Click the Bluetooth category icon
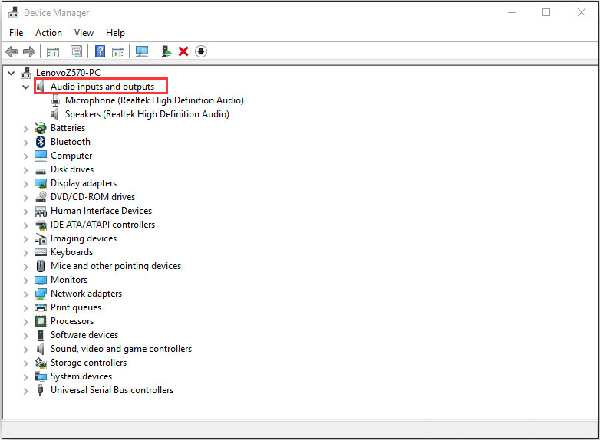The width and height of the screenshot is (600, 440). 41,142
